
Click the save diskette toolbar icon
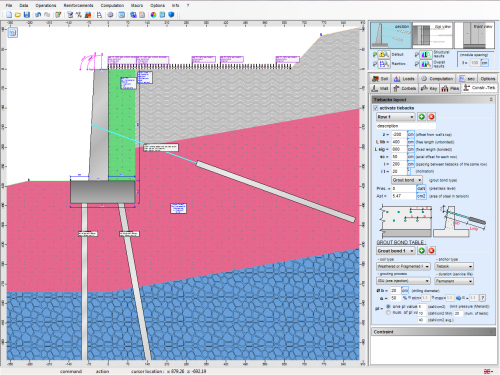27,15
